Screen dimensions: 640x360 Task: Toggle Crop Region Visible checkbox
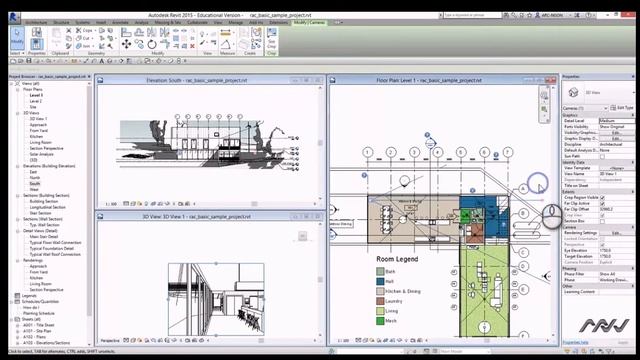coord(602,198)
